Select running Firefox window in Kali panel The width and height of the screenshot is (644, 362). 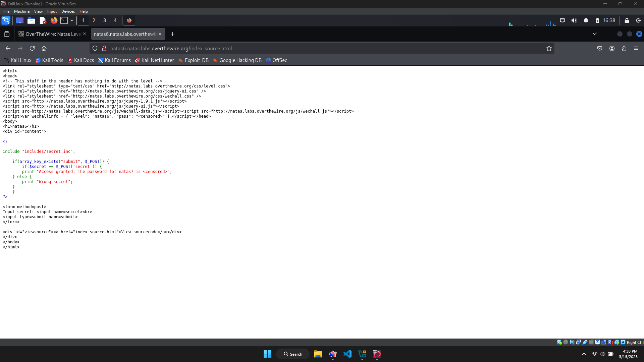coord(129,20)
